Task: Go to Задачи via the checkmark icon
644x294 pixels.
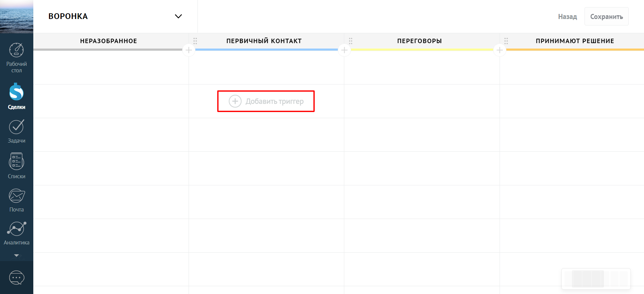Action: [16, 127]
